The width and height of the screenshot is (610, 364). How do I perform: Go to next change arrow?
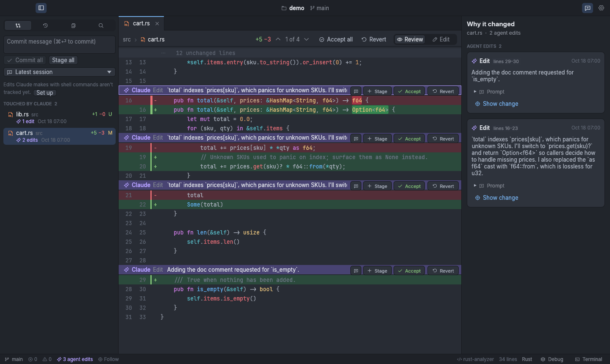[307, 39]
